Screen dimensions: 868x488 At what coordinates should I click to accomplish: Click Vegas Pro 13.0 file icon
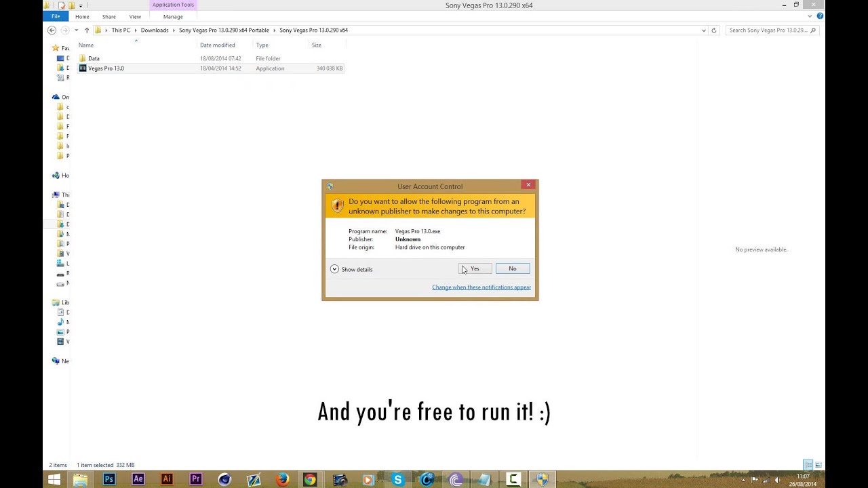coord(83,68)
